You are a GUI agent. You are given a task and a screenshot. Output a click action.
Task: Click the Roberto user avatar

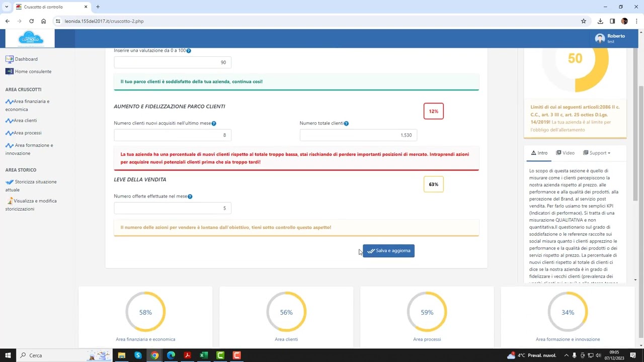600,39
